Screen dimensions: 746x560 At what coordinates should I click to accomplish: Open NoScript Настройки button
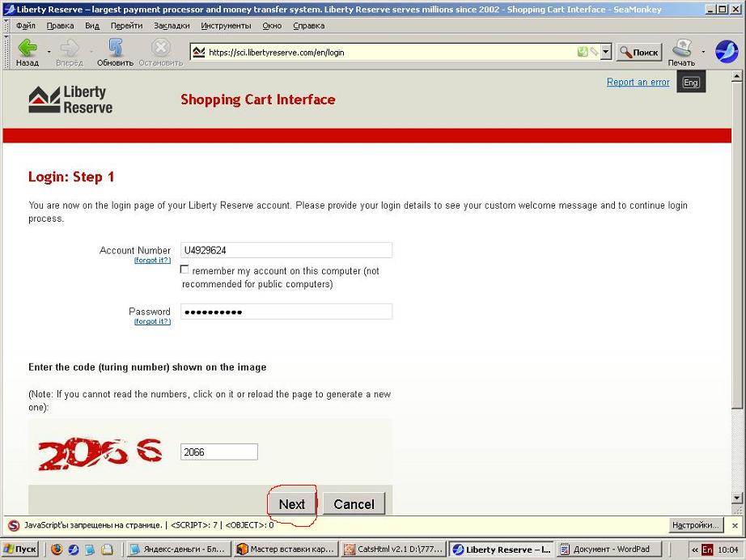point(695,525)
